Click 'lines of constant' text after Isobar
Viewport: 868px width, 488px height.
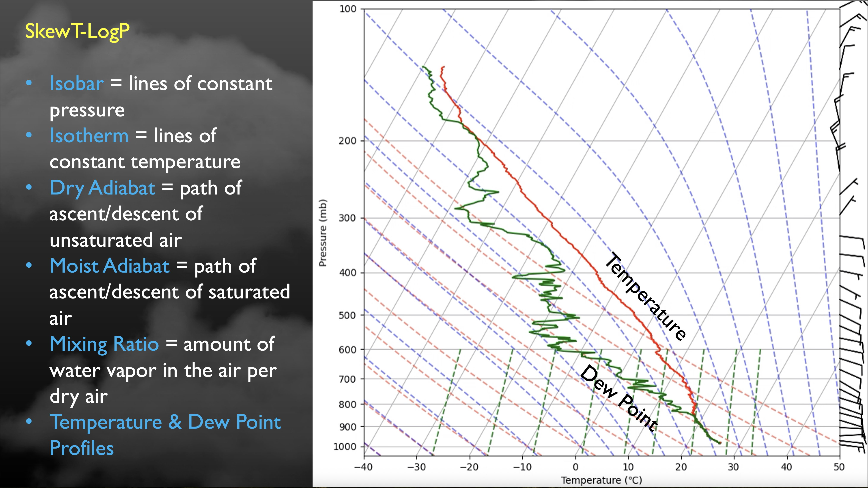(200, 83)
